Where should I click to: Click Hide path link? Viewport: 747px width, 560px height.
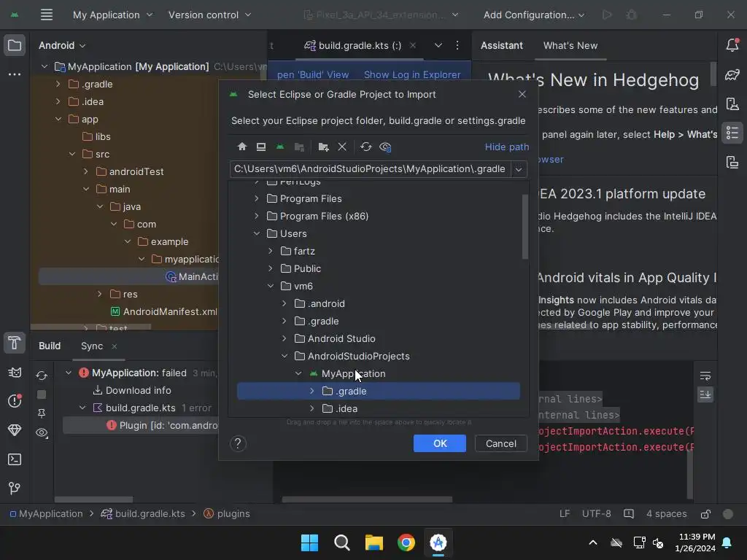point(507,147)
